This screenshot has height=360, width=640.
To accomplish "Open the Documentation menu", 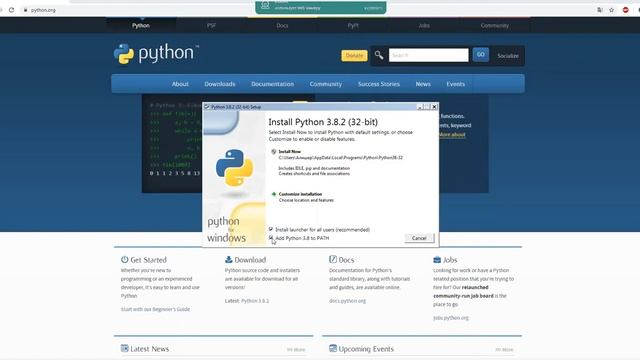I will (x=272, y=84).
